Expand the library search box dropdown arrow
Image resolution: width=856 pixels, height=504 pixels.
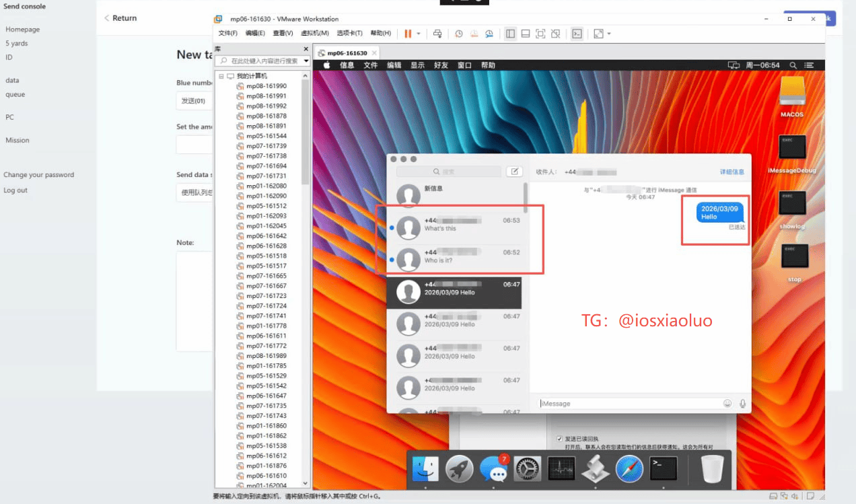coord(306,61)
